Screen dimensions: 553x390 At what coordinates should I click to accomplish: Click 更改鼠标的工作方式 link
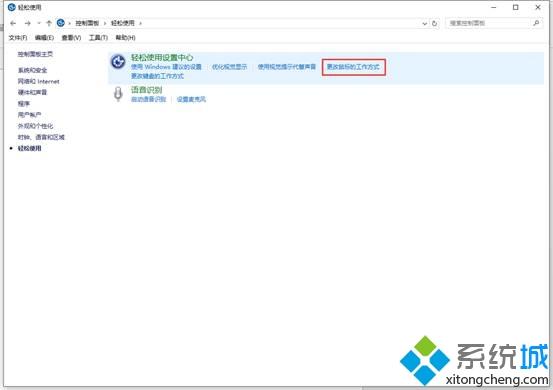[x=353, y=67]
